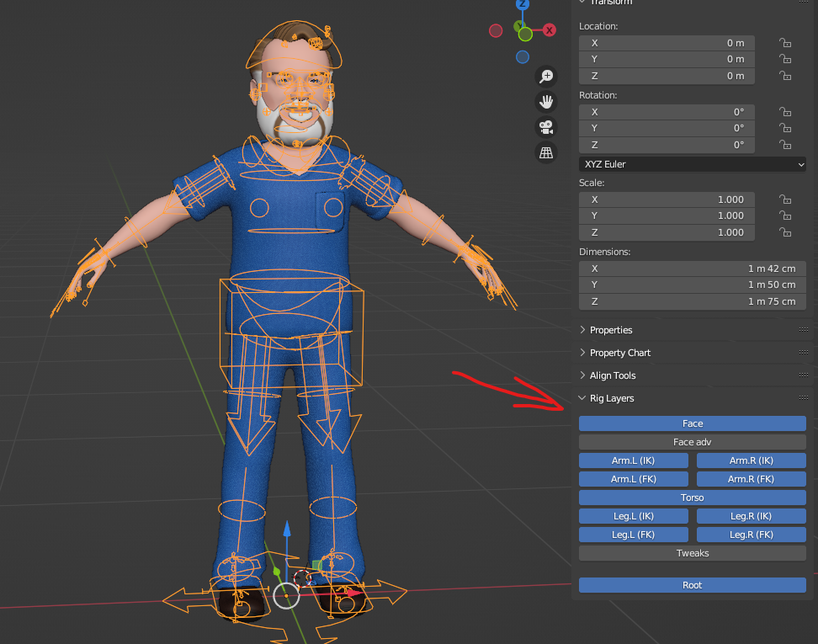Expand the Properties panel
The height and width of the screenshot is (644, 818).
(x=611, y=330)
